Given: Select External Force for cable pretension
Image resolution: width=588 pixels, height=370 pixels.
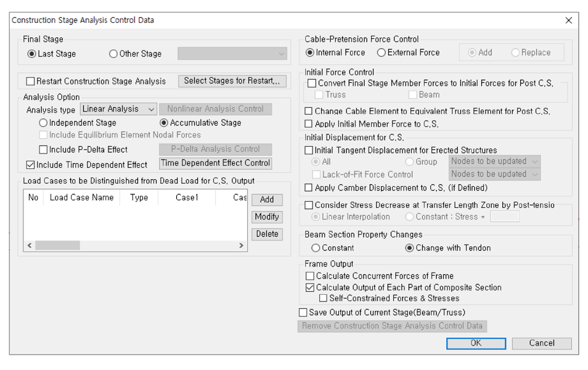Looking at the screenshot, I should [x=382, y=53].
